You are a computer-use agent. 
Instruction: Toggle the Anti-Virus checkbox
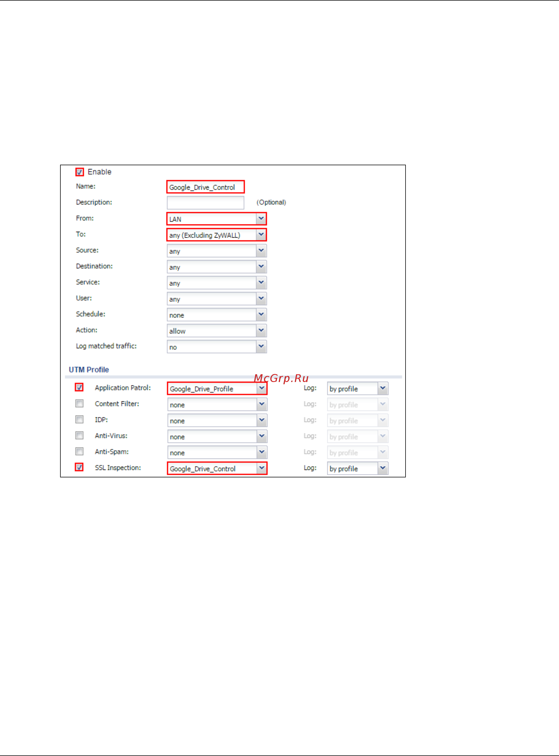click(x=79, y=435)
